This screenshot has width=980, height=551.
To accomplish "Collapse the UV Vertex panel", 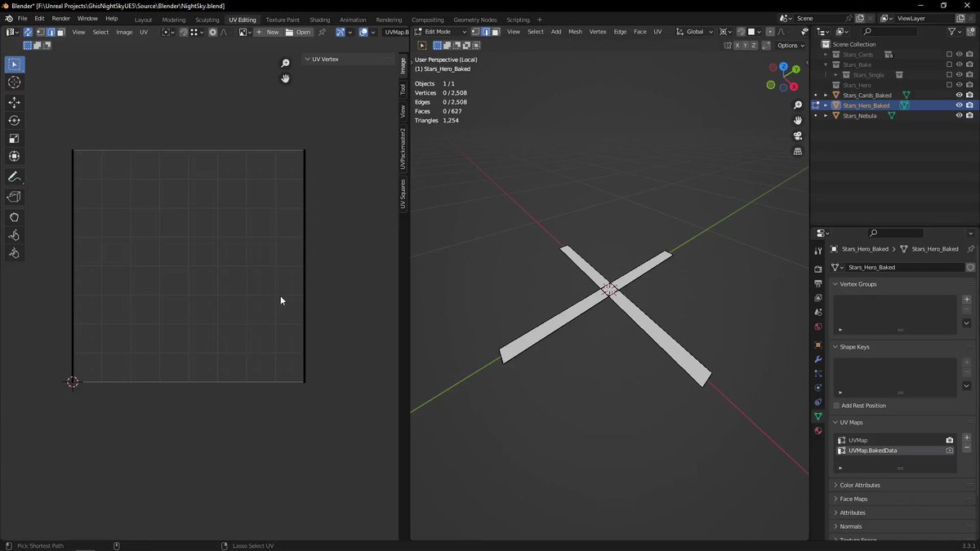I will (x=308, y=60).
